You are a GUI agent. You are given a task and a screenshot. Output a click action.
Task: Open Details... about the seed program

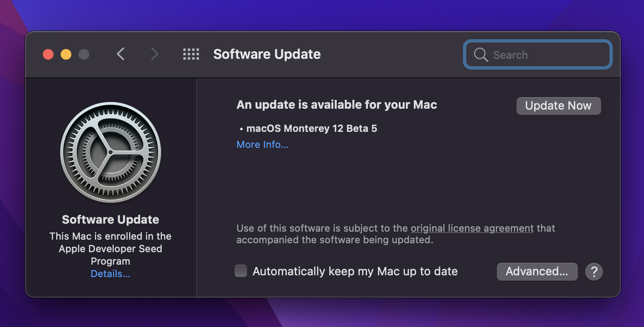click(x=111, y=274)
